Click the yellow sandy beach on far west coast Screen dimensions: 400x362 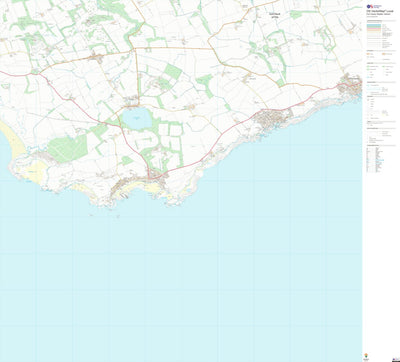[13, 140]
